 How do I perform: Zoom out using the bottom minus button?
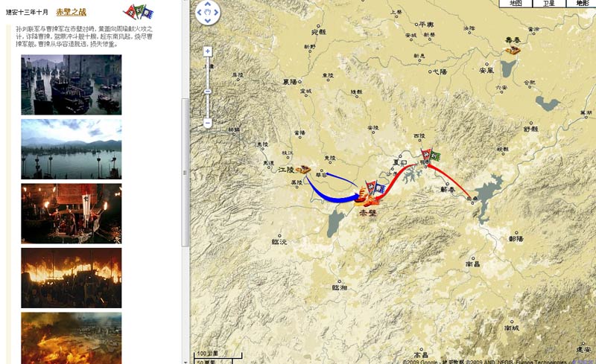tap(208, 123)
